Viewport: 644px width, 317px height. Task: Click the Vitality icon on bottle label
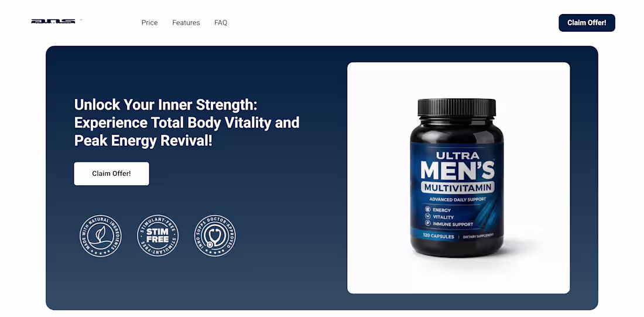427,217
